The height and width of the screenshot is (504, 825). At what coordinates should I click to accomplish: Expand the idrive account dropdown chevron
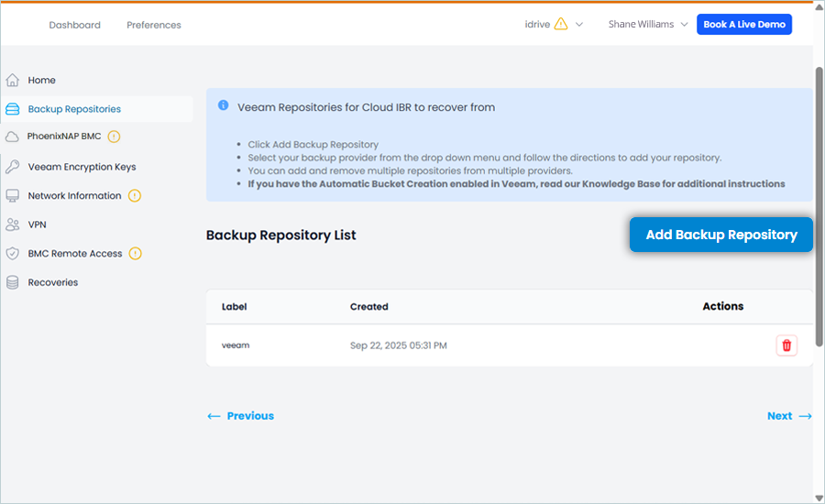tap(579, 24)
